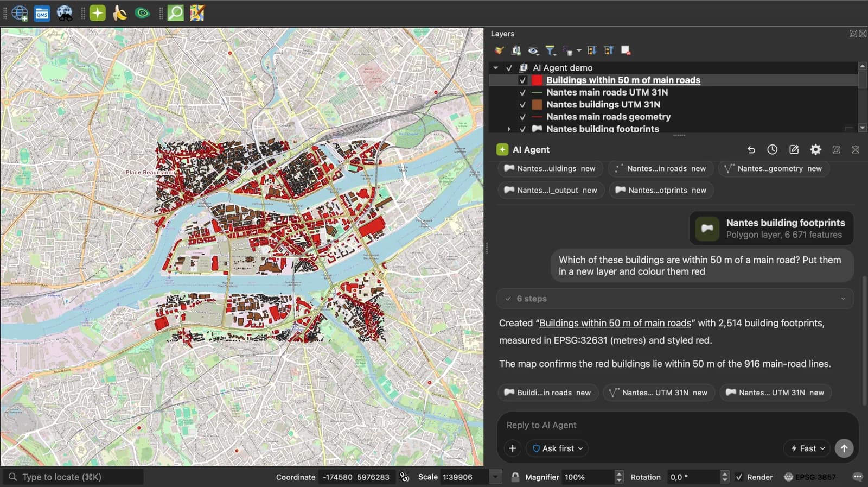The width and height of the screenshot is (868, 487).
Task: Click the brown swatch of Nantes buildings UTM 31N
Action: pyautogui.click(x=537, y=105)
